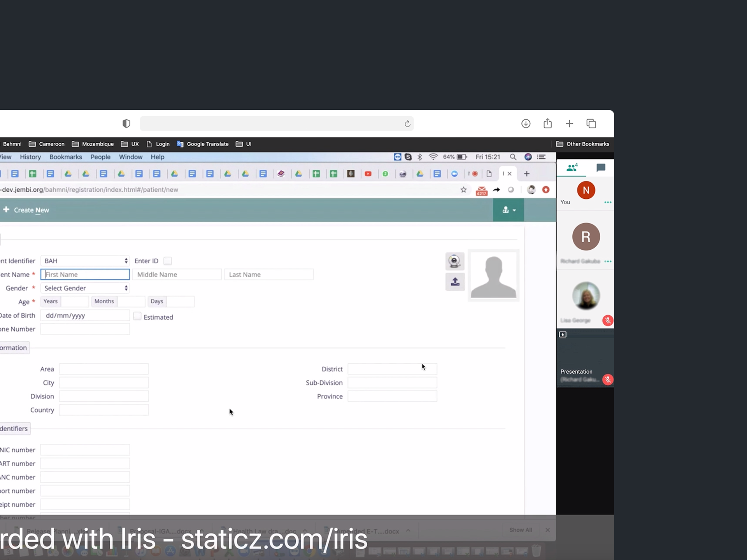Click the Safari downloads icon
This screenshot has width=747, height=560.
click(x=526, y=124)
